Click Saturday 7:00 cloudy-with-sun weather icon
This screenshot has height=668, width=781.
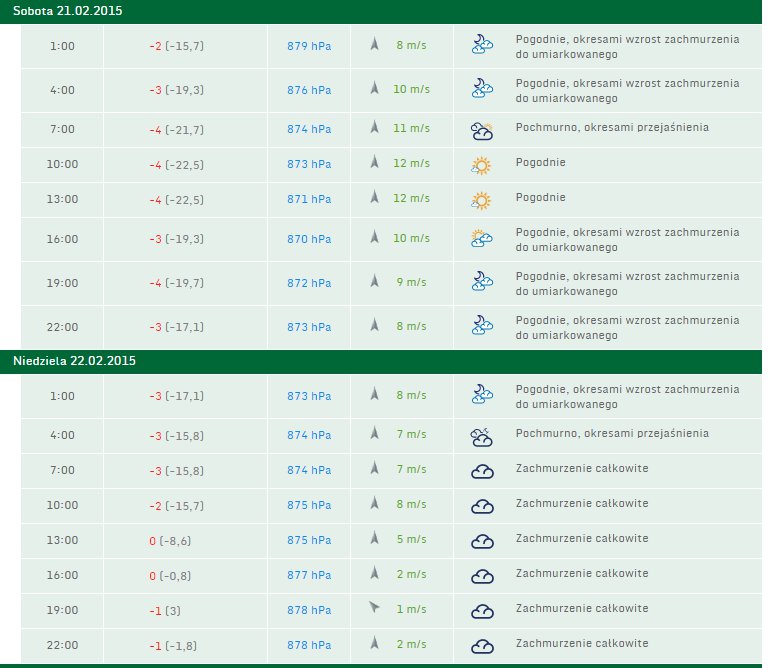pos(482,131)
